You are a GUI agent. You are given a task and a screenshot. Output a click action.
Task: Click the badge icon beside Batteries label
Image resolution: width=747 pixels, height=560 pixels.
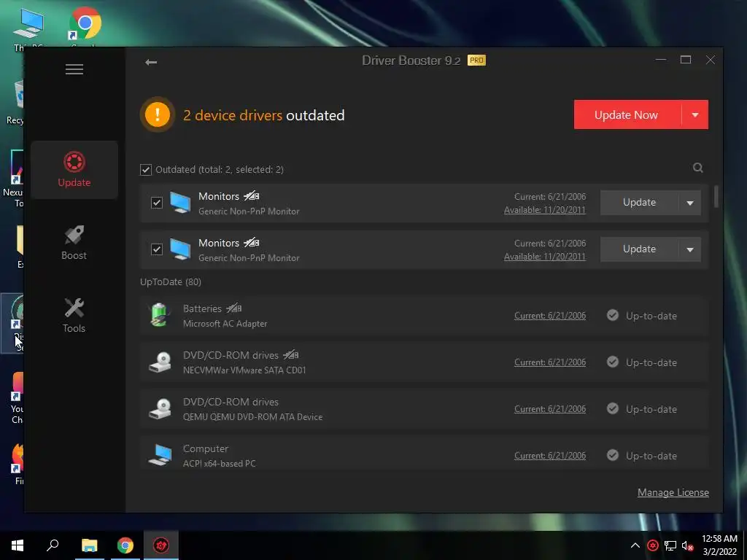pos(233,308)
